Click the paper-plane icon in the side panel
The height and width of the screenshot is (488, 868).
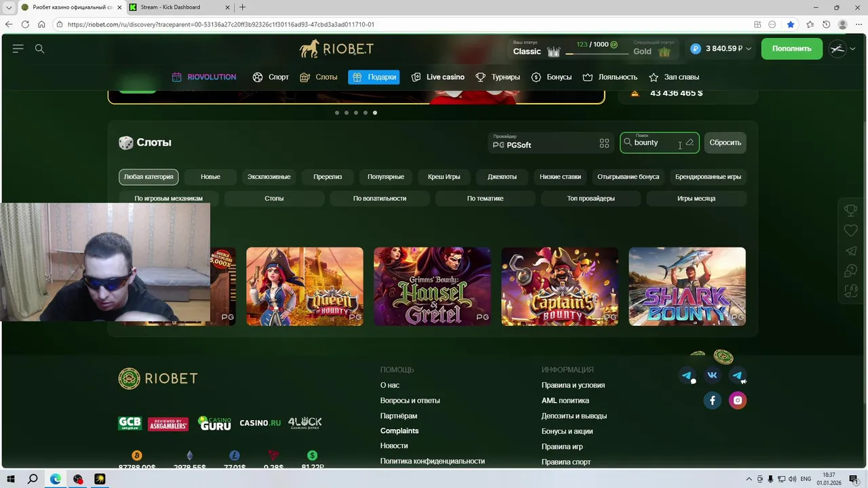850,251
